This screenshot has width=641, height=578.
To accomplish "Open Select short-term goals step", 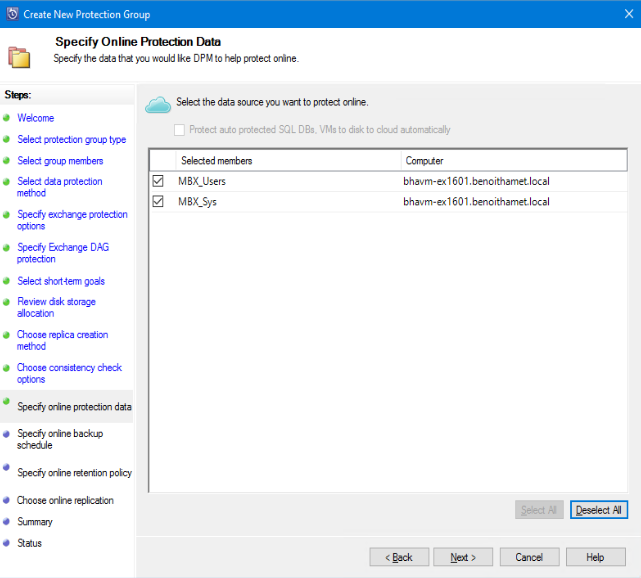I will point(61,281).
